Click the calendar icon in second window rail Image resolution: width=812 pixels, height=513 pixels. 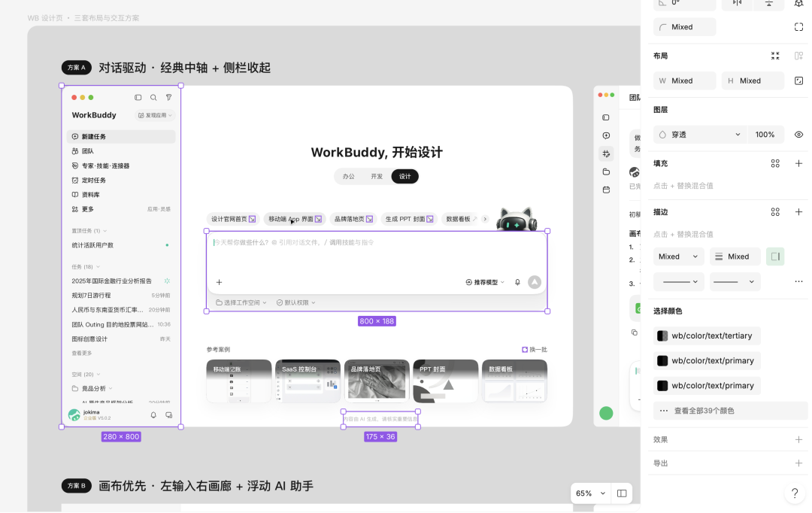(x=606, y=190)
